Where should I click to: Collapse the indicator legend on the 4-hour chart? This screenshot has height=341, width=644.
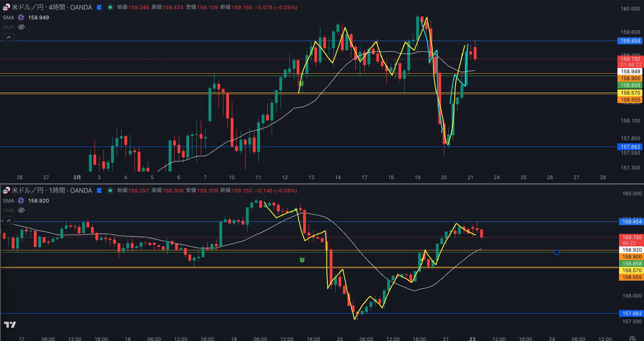point(8,37)
